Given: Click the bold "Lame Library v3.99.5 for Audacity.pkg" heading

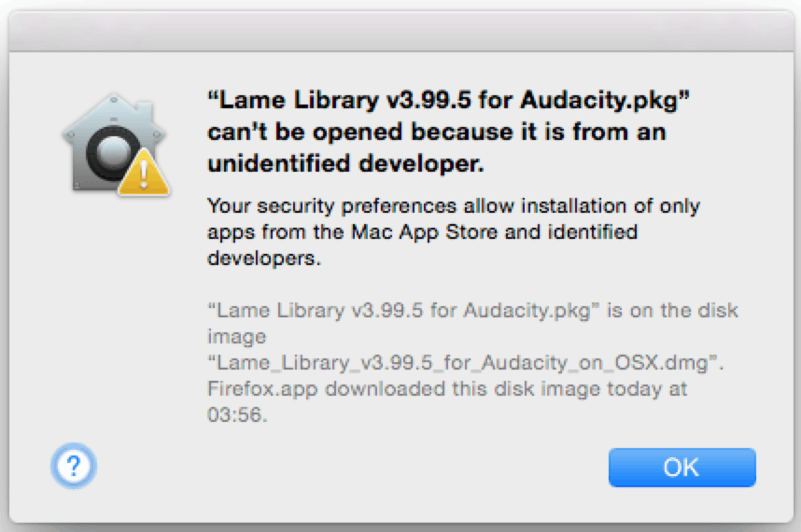Looking at the screenshot, I should pyautogui.click(x=448, y=100).
